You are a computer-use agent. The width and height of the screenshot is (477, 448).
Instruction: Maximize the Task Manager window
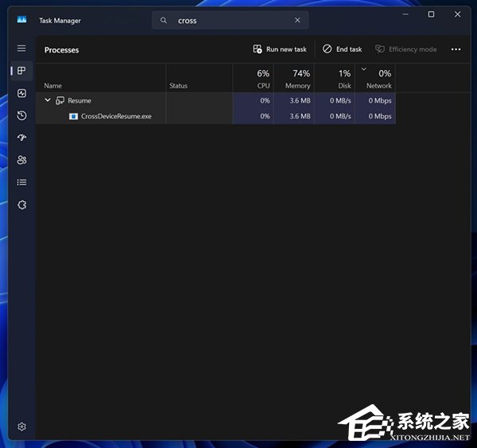[x=431, y=14]
